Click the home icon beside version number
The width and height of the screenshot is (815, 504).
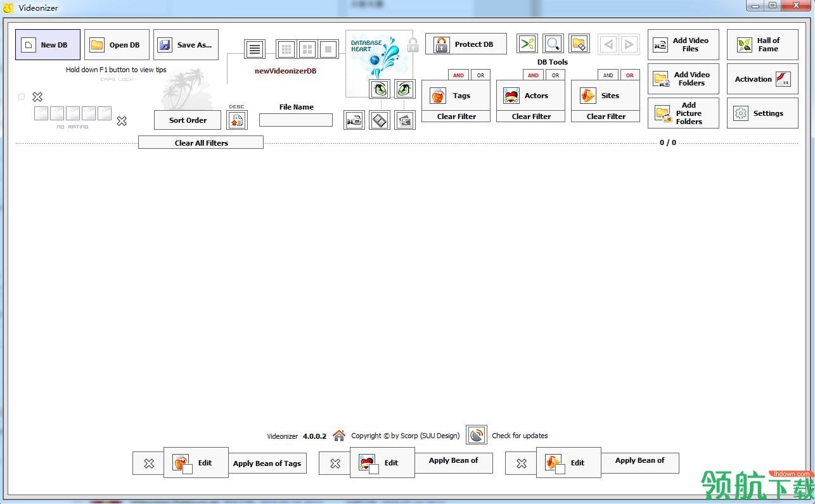339,436
